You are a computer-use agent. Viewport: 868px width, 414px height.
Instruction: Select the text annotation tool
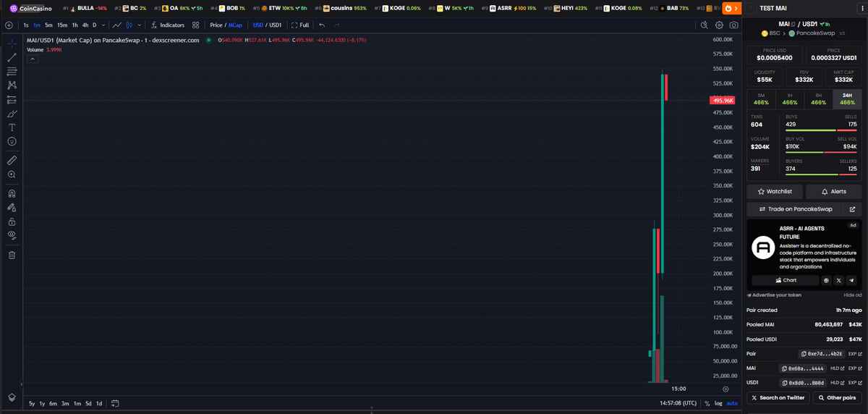(x=12, y=127)
